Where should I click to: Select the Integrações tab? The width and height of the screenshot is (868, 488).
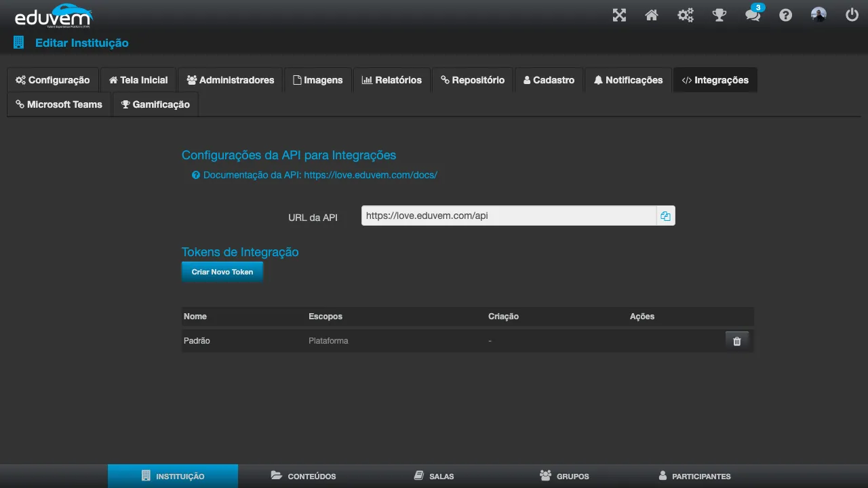point(715,80)
